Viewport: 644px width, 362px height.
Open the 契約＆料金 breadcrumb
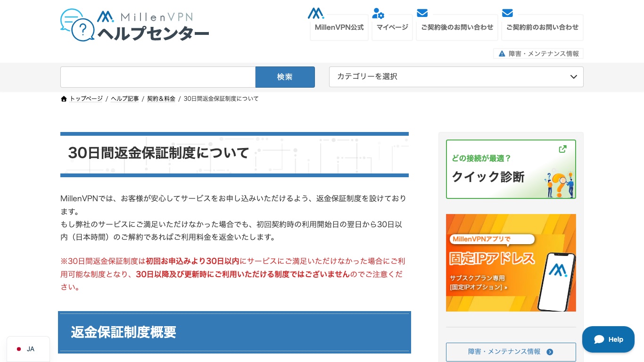point(161,99)
